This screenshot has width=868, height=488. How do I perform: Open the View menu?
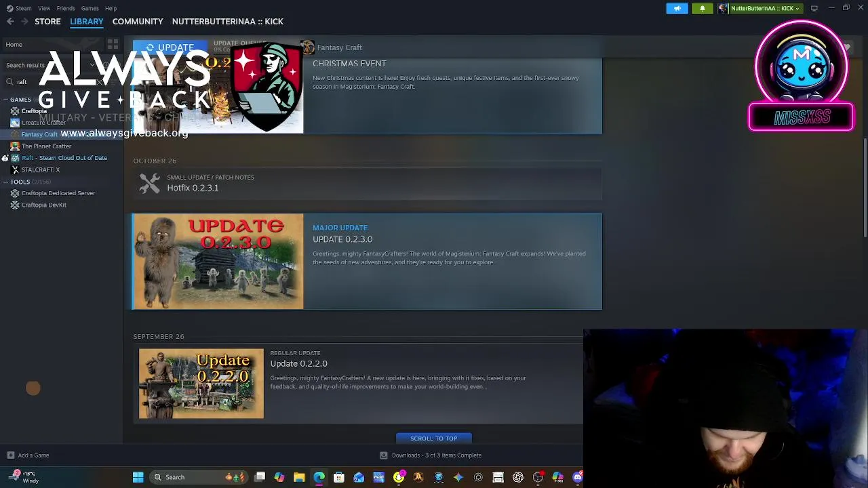[x=44, y=8]
